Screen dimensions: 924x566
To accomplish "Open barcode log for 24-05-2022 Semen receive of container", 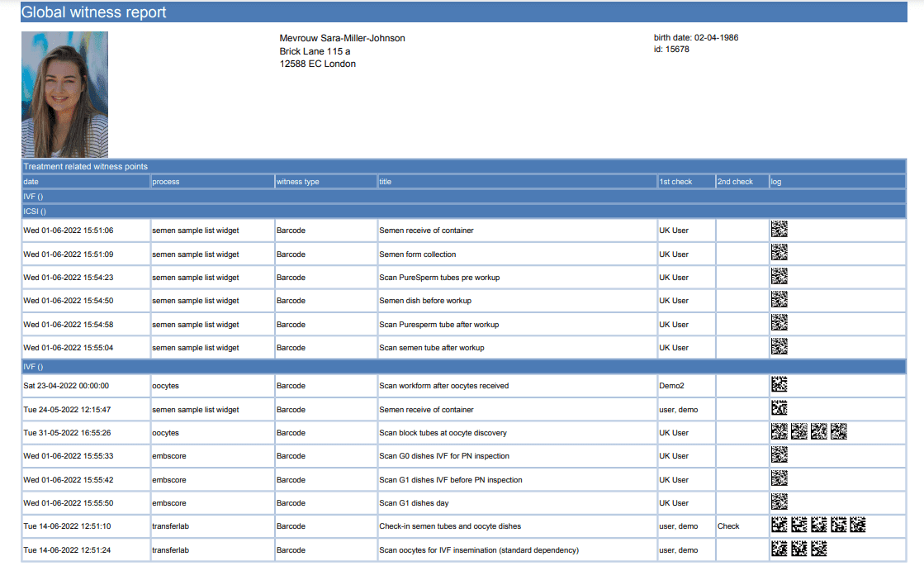I will click(779, 407).
